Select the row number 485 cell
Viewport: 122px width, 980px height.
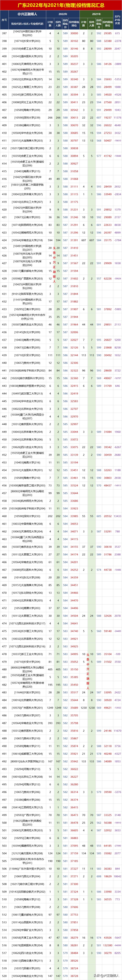(4, 708)
